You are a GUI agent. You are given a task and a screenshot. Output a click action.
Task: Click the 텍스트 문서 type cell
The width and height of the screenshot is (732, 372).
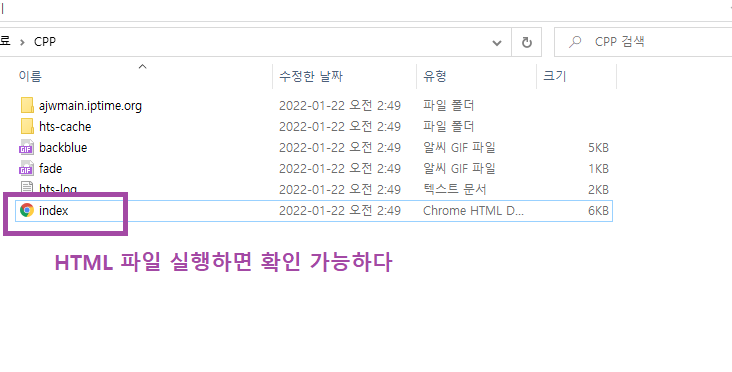point(455,190)
